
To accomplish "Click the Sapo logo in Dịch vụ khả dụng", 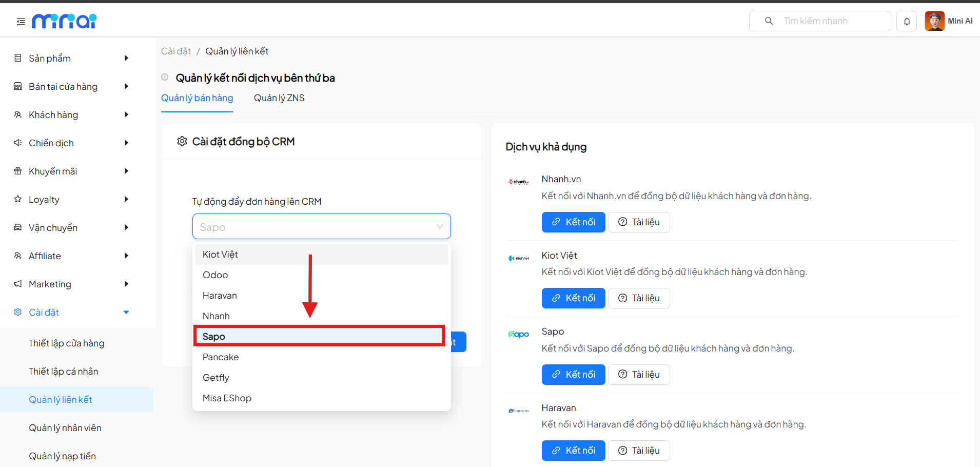I will (x=518, y=334).
